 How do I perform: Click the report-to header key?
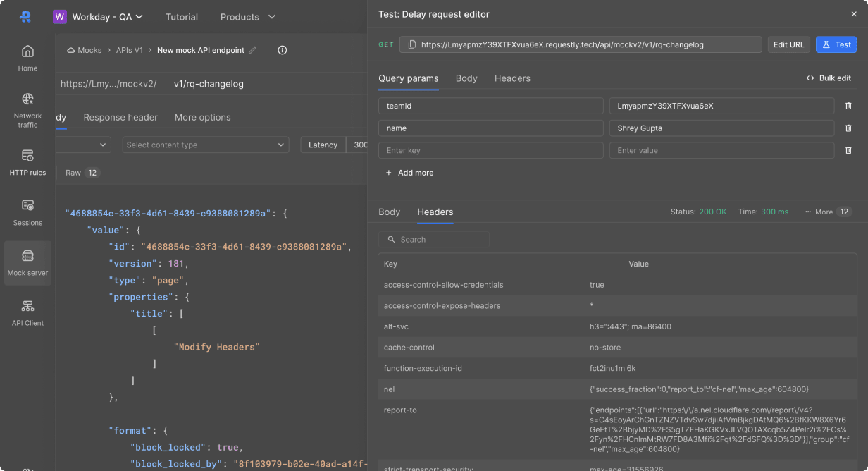400,410
